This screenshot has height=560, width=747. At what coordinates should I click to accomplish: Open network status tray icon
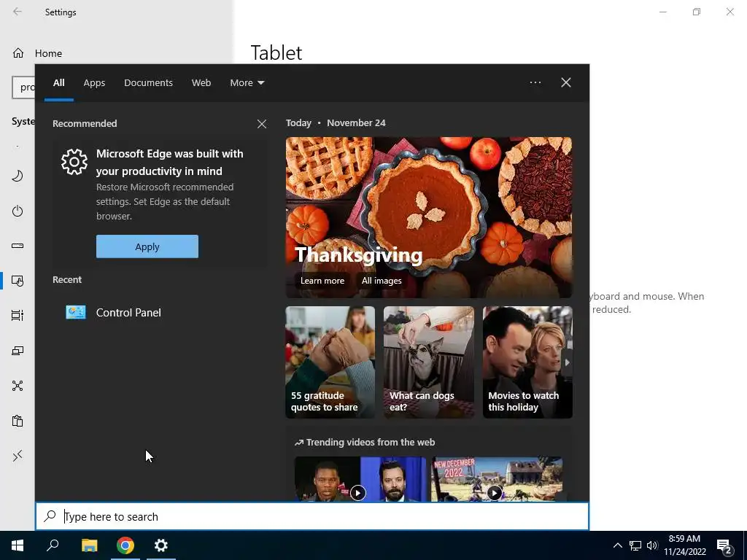coord(635,545)
